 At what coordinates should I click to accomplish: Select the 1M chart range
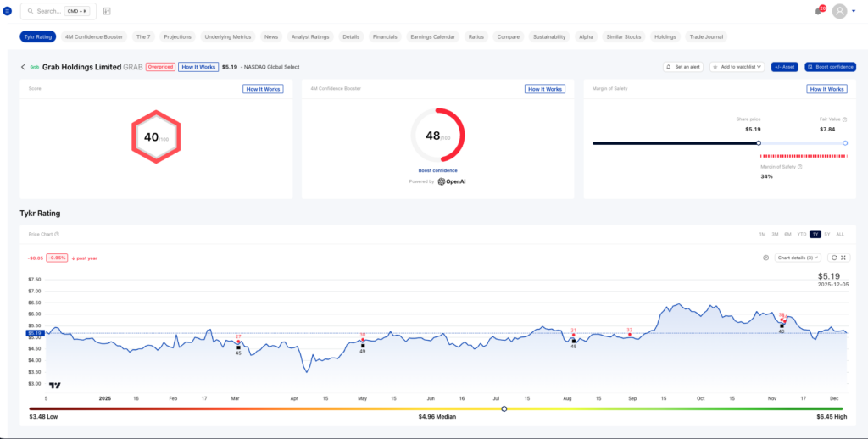click(762, 234)
